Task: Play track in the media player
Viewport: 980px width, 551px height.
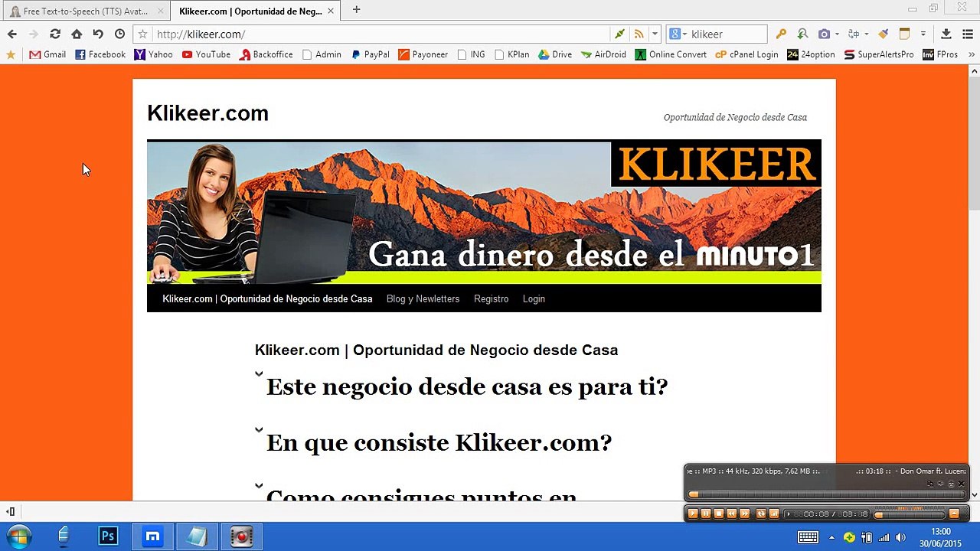Action: click(x=692, y=514)
